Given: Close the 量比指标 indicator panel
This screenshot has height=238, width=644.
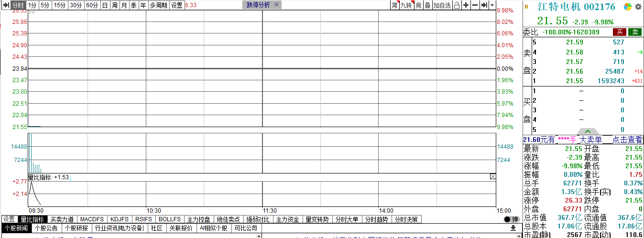Looking at the screenshot, I should pos(492,177).
